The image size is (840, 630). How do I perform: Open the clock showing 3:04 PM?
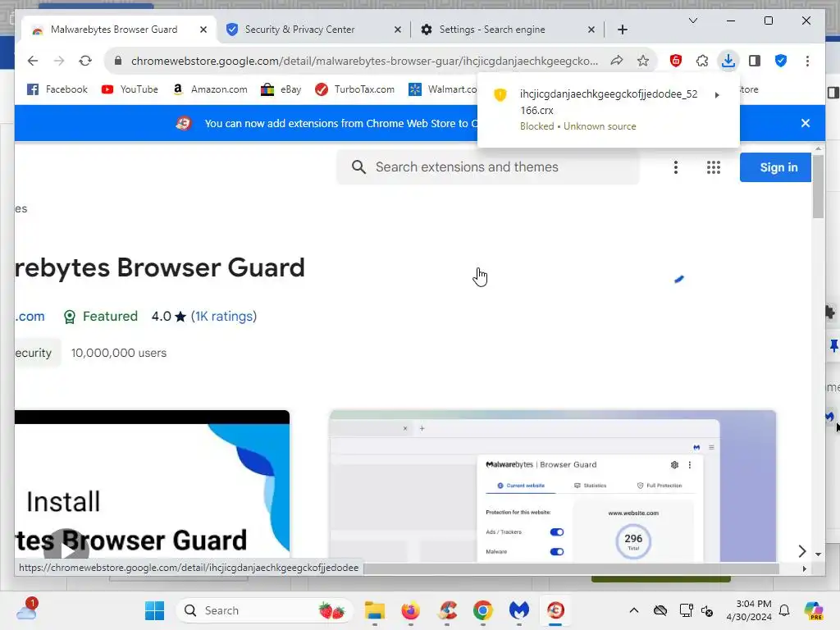pos(749,610)
